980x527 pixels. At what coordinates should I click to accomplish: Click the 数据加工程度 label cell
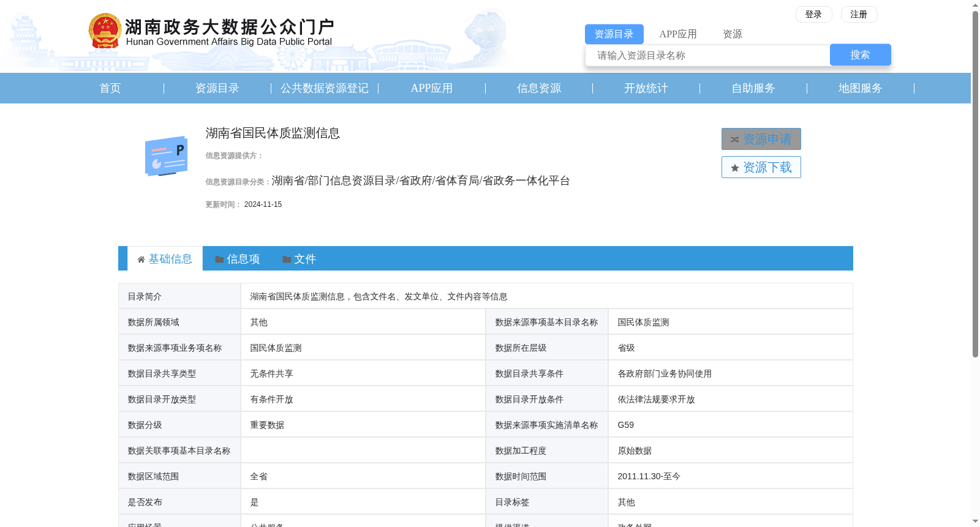point(547,450)
